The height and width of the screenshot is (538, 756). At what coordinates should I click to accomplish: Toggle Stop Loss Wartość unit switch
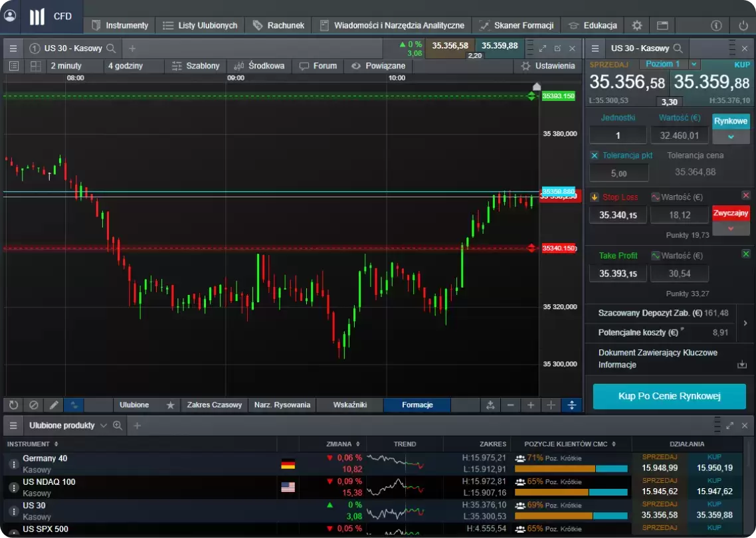coord(655,197)
